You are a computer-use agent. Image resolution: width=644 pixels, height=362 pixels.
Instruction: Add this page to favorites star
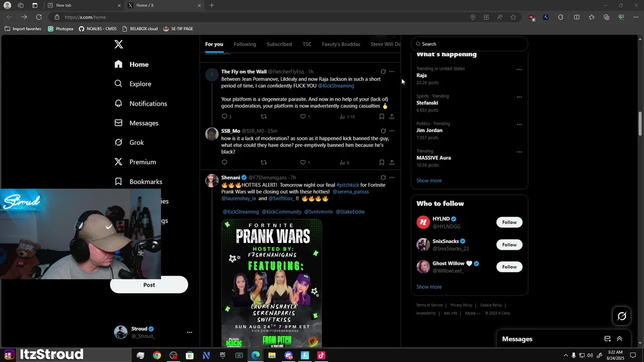[x=513, y=17]
